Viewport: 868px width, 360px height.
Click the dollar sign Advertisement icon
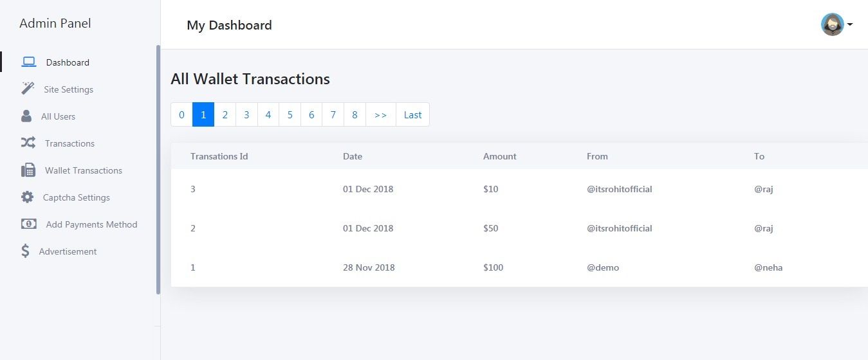pyautogui.click(x=25, y=251)
